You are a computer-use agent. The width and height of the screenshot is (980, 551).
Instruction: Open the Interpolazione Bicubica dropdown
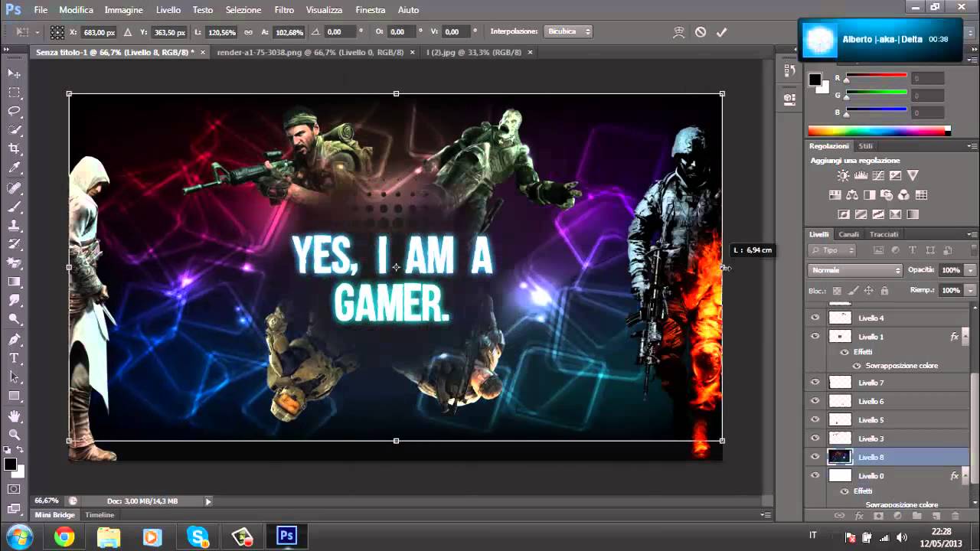coord(569,32)
